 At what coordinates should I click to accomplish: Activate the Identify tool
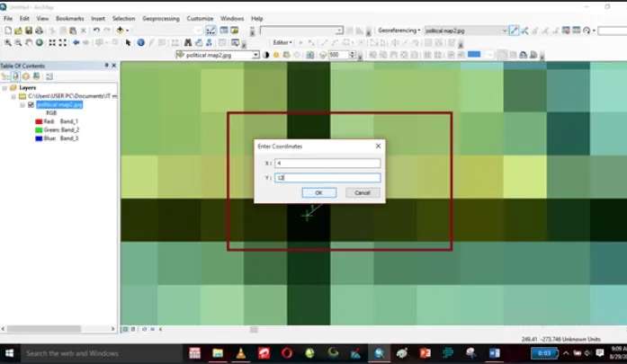click(x=140, y=43)
